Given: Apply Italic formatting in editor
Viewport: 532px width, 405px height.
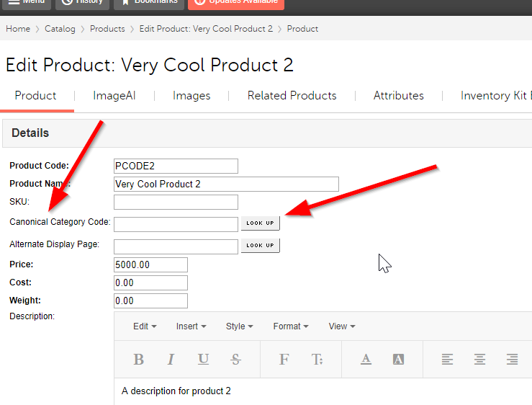Looking at the screenshot, I should pyautogui.click(x=171, y=360).
